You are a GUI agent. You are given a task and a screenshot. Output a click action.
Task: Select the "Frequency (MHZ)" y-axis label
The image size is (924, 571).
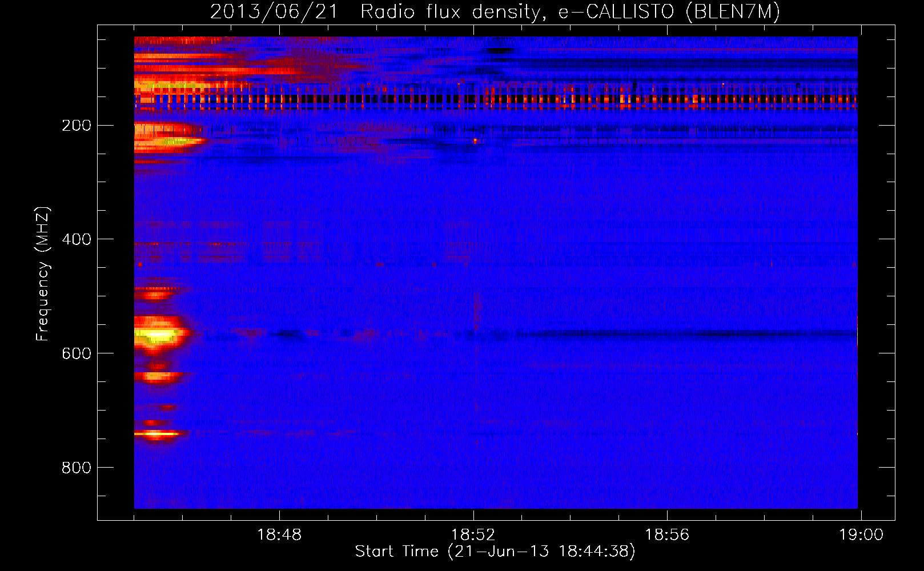coord(42,274)
